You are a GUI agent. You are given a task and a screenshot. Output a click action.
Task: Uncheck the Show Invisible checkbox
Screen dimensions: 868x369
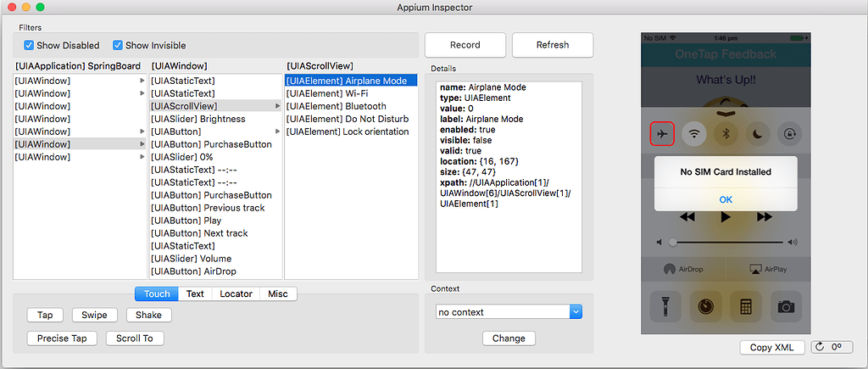click(119, 45)
